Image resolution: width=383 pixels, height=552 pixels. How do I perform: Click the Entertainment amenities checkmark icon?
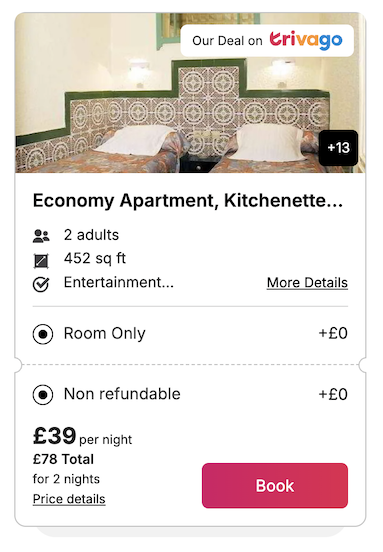[41, 284]
